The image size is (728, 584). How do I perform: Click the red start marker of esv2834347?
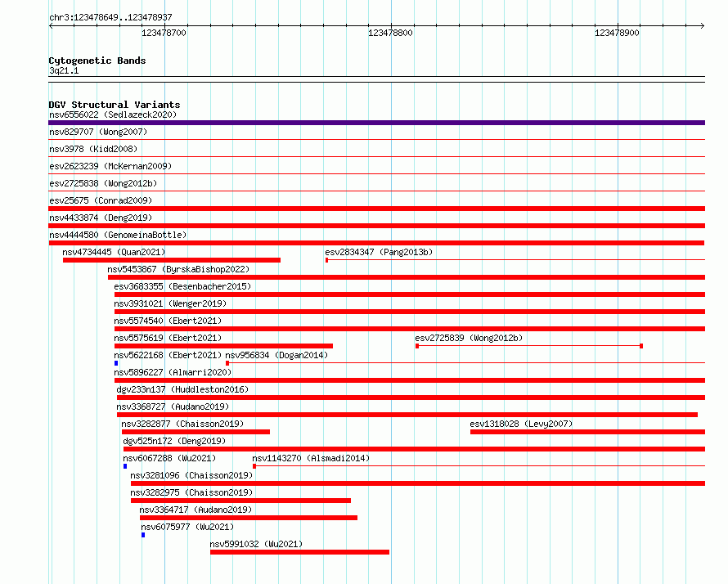click(327, 260)
